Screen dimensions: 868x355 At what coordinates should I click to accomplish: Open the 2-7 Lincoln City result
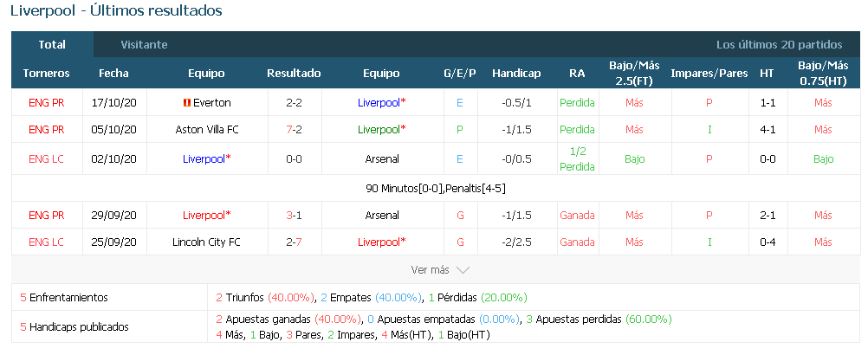294,242
